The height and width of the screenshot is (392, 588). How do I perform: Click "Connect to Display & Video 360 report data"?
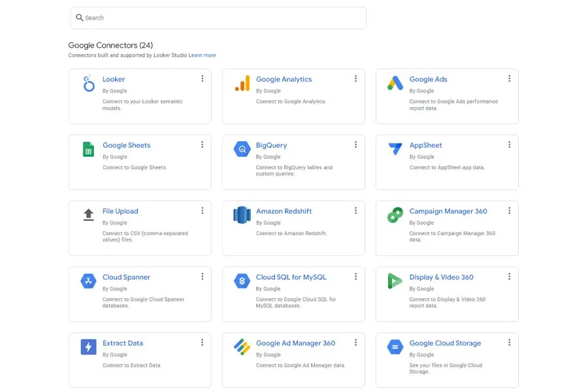(x=448, y=302)
